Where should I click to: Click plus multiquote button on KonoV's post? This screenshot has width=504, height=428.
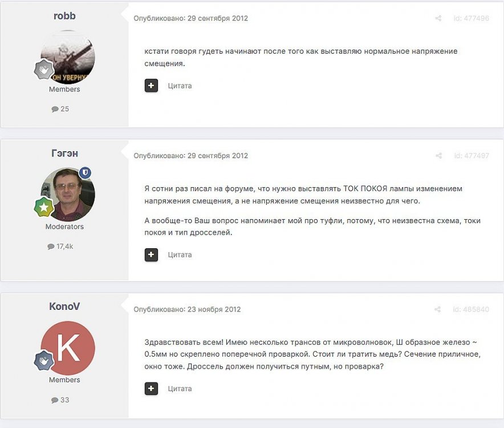coord(151,389)
